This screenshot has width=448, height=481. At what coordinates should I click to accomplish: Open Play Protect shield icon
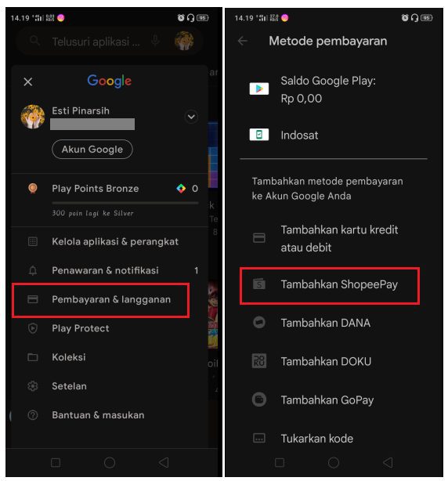pos(33,328)
